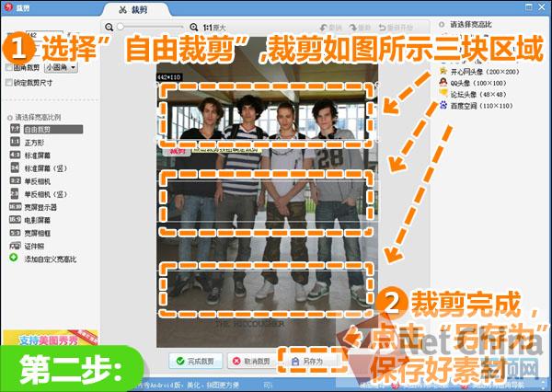Viewport: 552px width, 392px height.
Task: Click the red 裁剪 button under the crop box
Action: click(177, 152)
